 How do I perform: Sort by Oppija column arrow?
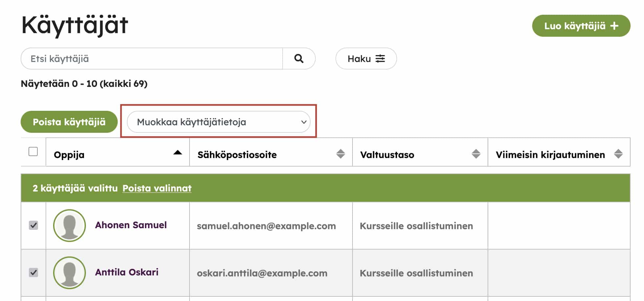click(177, 152)
